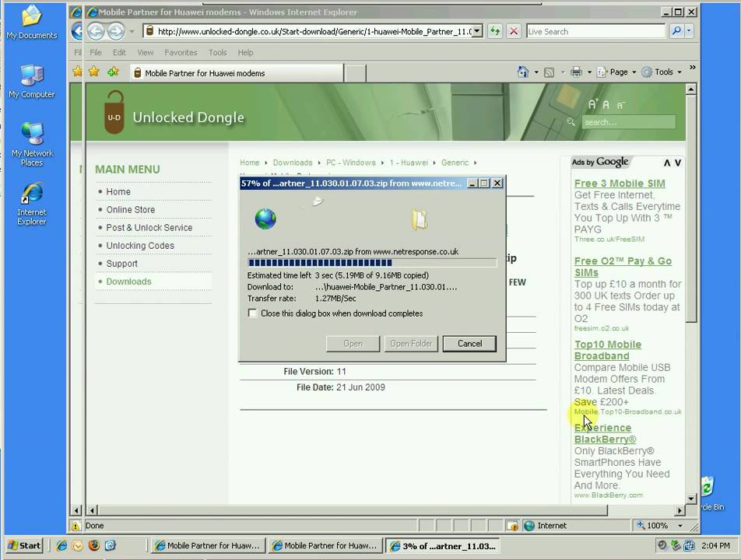The height and width of the screenshot is (560, 741).
Task: Click the PC - Windows breadcrumb link
Action: click(x=350, y=163)
